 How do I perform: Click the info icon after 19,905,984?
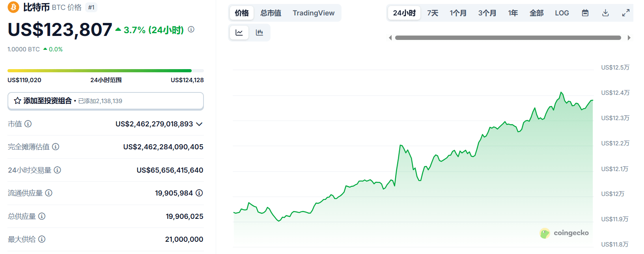(200, 193)
